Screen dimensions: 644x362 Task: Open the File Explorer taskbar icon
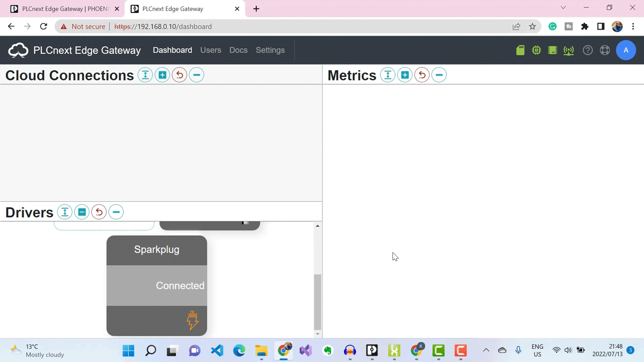(261, 350)
